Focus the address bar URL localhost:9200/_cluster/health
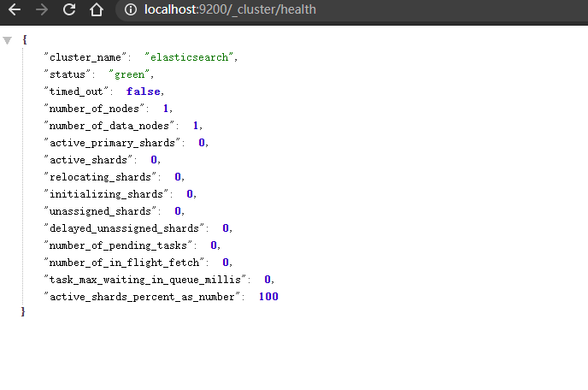This screenshot has width=588, height=390. pyautogui.click(x=230, y=9)
